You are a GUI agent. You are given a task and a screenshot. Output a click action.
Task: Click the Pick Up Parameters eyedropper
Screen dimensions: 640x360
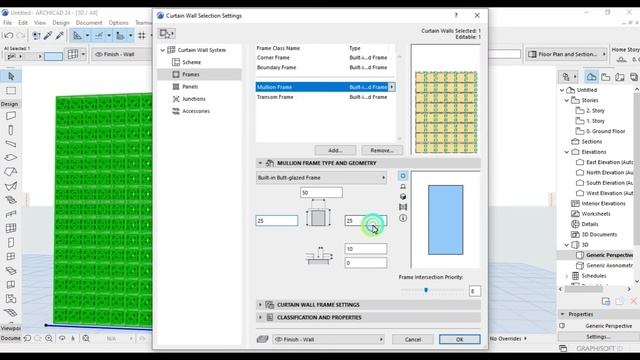point(48,36)
